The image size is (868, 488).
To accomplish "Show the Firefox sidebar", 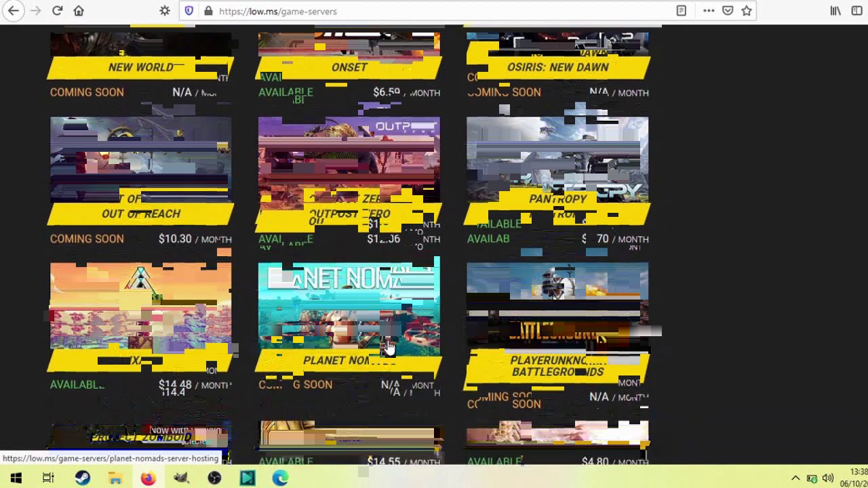I will point(856,11).
